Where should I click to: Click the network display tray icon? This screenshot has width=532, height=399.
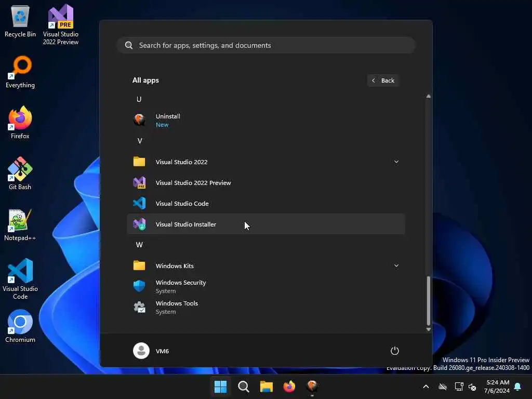pyautogui.click(x=459, y=387)
